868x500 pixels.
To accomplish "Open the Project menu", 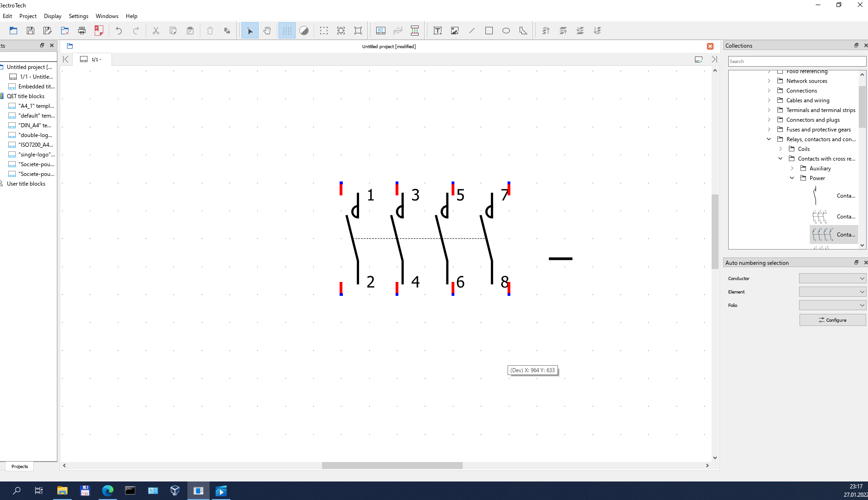I will pos(28,16).
